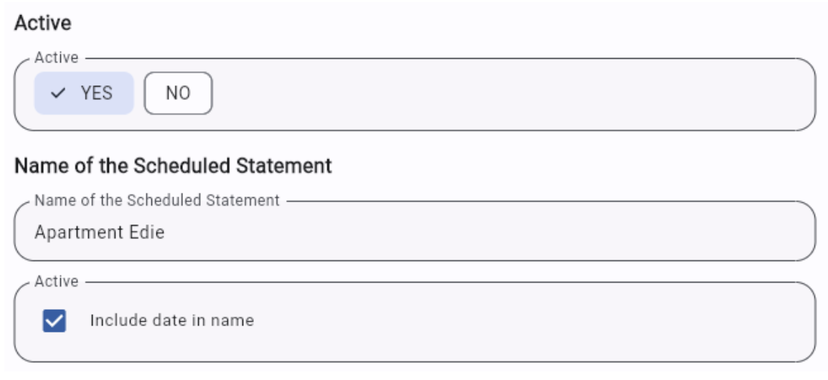Viewport: 828px width, 380px height.
Task: Click the checkmark icon inside YES
Action: click(x=58, y=93)
